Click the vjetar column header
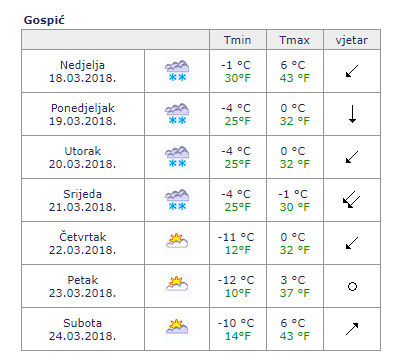 click(x=352, y=40)
